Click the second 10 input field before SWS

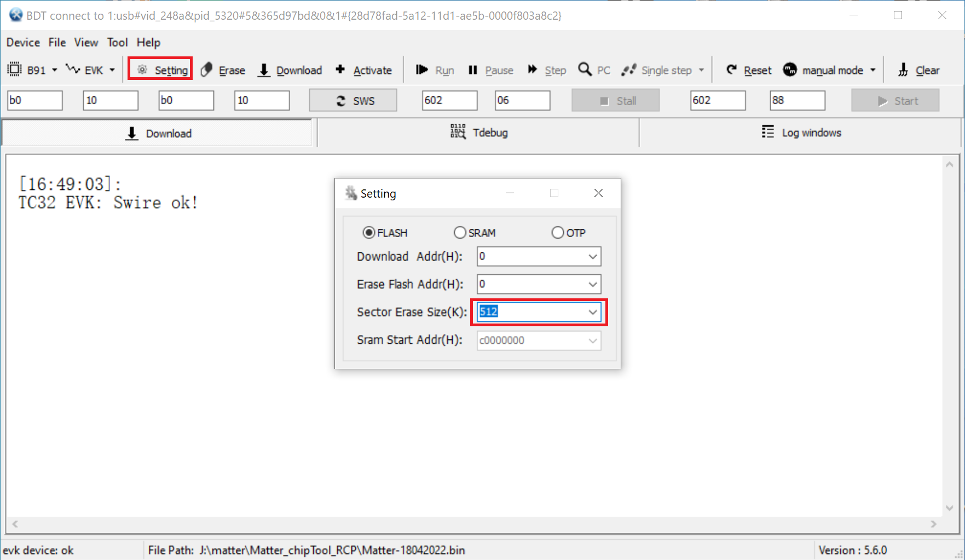pyautogui.click(x=262, y=100)
